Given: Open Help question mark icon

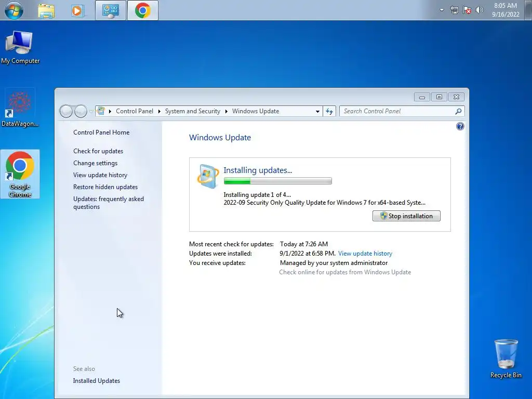Looking at the screenshot, I should point(460,127).
